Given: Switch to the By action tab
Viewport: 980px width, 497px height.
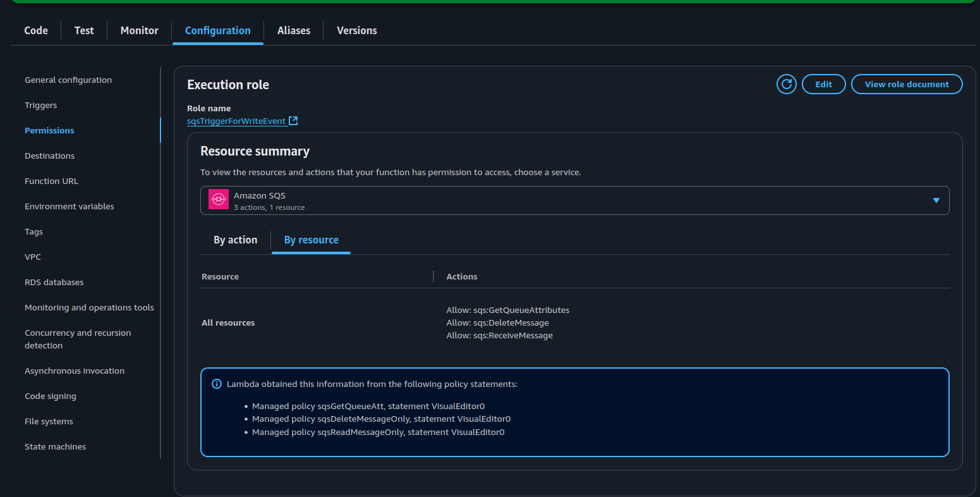Looking at the screenshot, I should (235, 240).
